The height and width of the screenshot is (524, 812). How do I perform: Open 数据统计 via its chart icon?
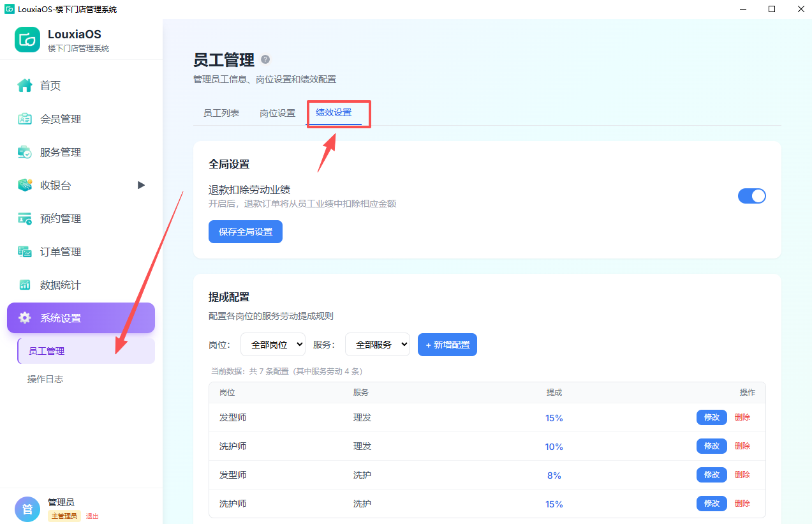click(x=25, y=285)
